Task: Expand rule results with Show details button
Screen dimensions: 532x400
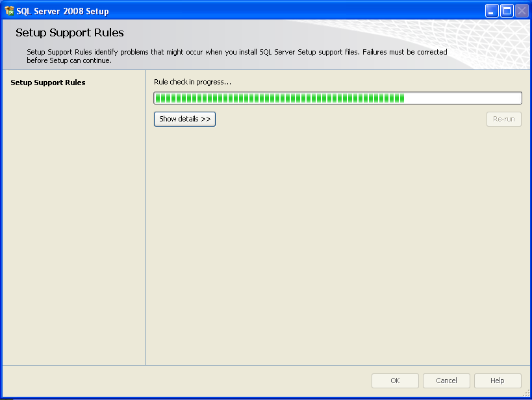Action: coord(184,119)
